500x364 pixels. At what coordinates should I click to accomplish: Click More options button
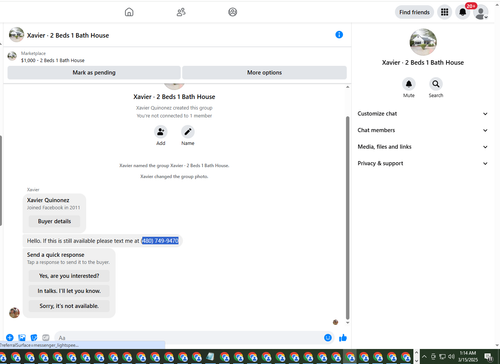coord(264,72)
